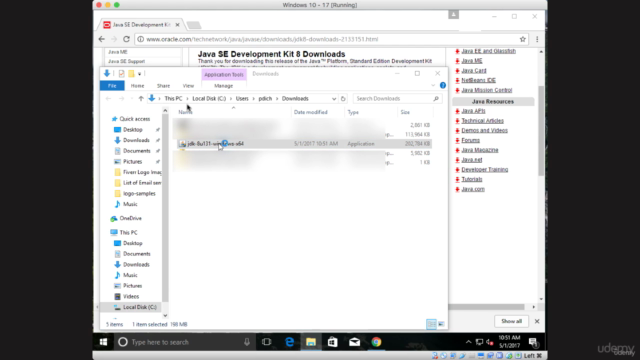Open the Windows Start menu
This screenshot has width=640, height=360.
tap(103, 342)
